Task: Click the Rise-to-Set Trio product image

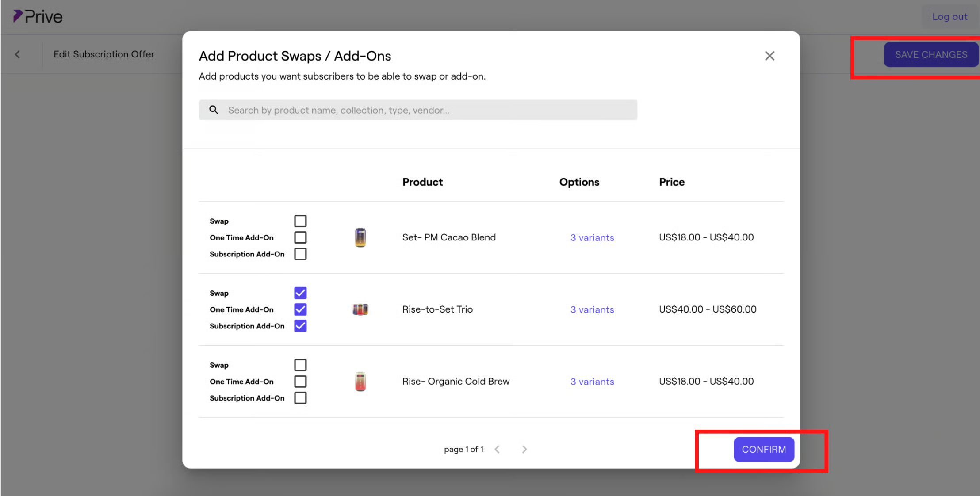Action: pyautogui.click(x=360, y=309)
